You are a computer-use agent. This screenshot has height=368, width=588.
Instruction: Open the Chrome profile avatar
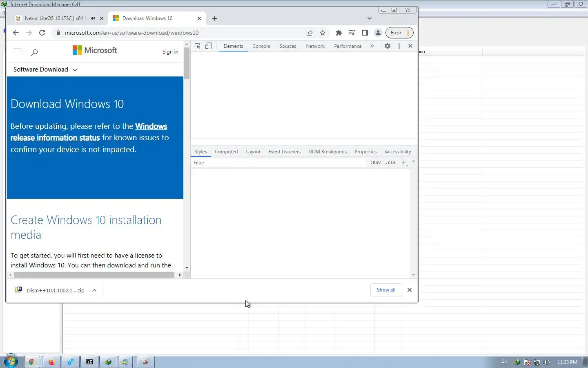(x=378, y=33)
